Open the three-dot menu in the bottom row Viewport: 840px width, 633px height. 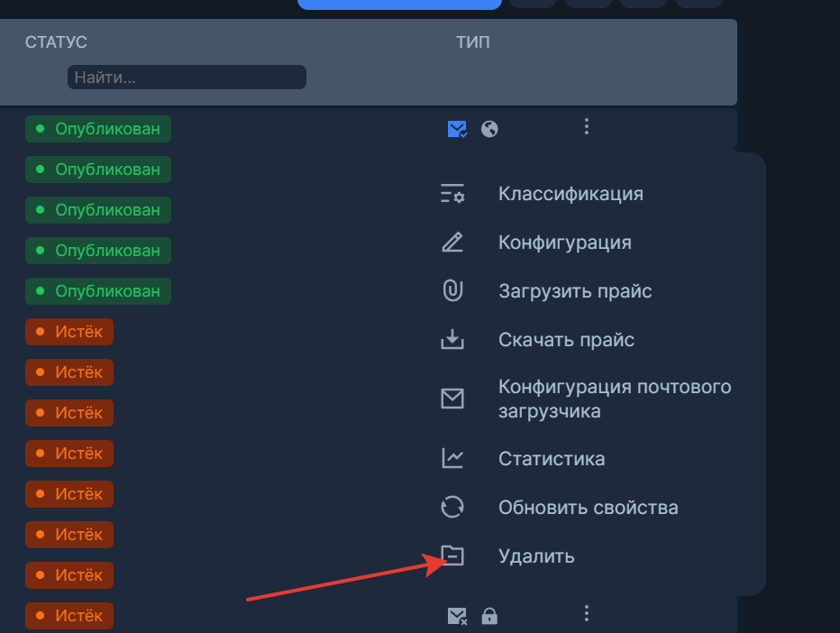(587, 614)
